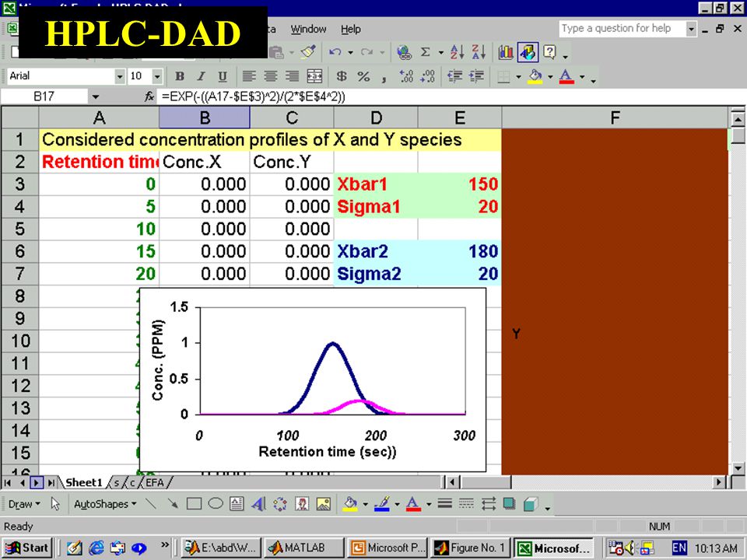Switch to MATLAB in the taskbar
The image size is (747, 560).
click(304, 548)
